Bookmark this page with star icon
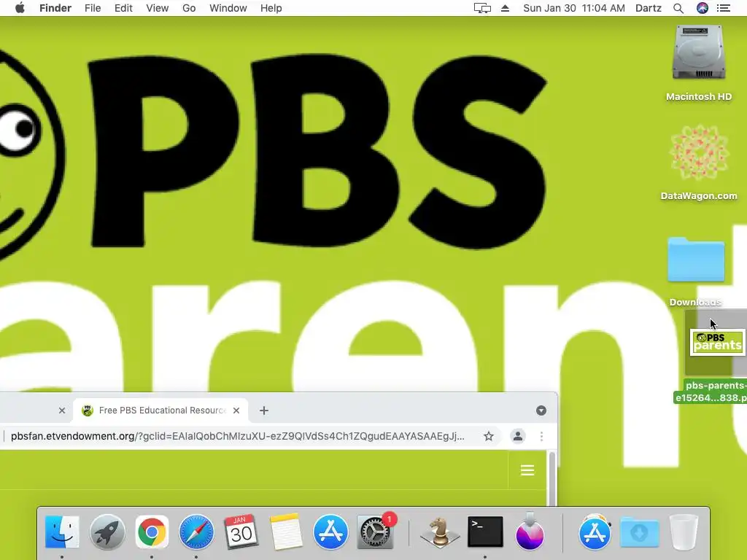 pyautogui.click(x=488, y=436)
